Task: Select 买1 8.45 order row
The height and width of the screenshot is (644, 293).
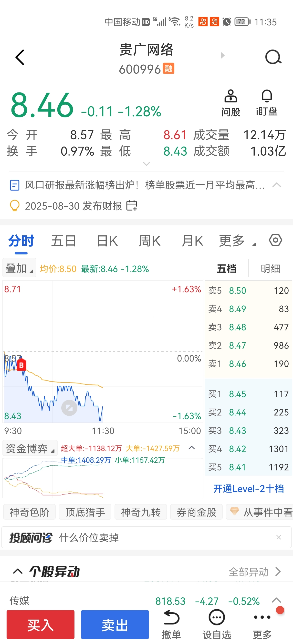Action: click(249, 394)
